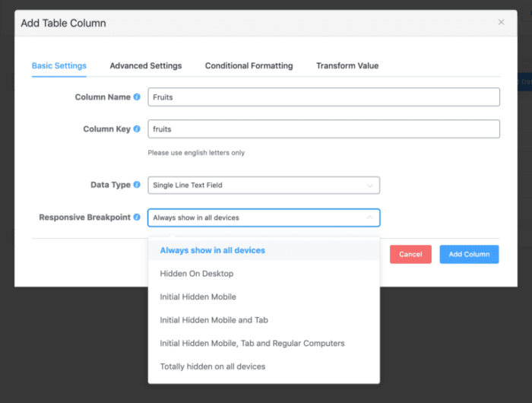532x403 pixels.
Task: Choose 'Initial Hidden Mobile, Tab and Regular Computers'
Action: (x=252, y=343)
